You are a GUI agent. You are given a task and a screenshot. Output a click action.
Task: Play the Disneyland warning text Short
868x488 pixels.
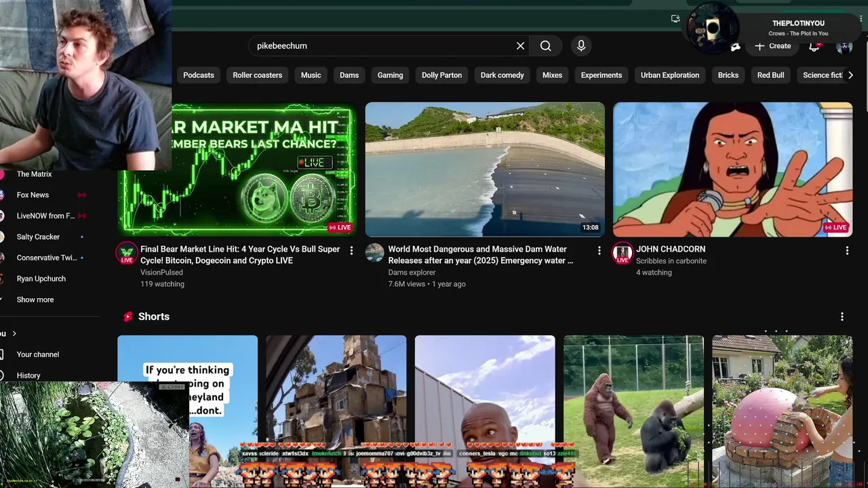(x=188, y=411)
